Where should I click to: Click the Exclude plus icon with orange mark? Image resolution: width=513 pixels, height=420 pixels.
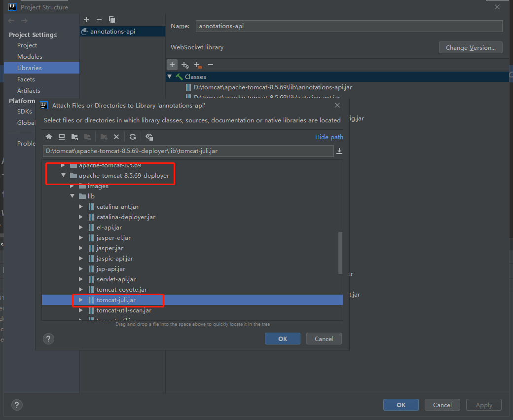point(198,65)
